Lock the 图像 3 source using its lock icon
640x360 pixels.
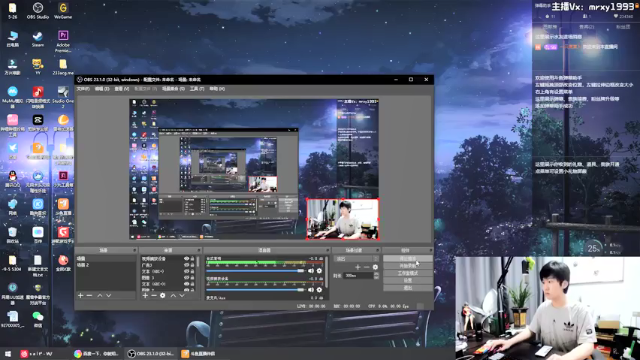[192, 278]
